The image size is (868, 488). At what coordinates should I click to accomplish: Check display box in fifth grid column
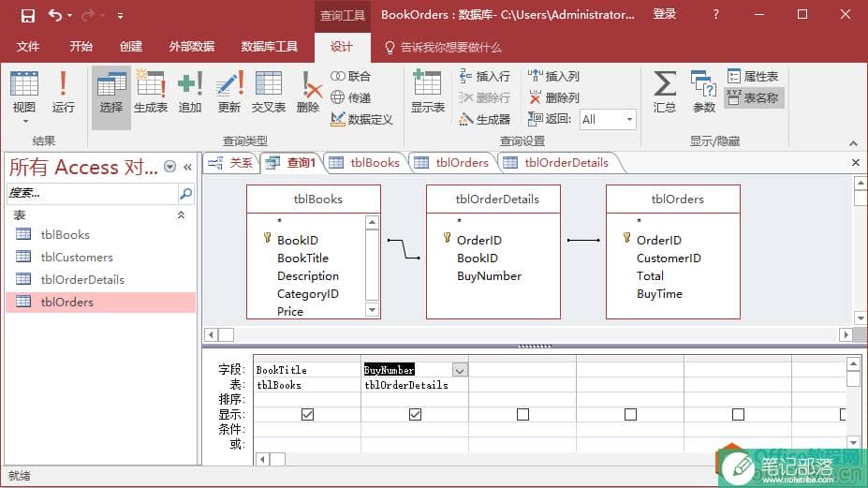tap(739, 414)
